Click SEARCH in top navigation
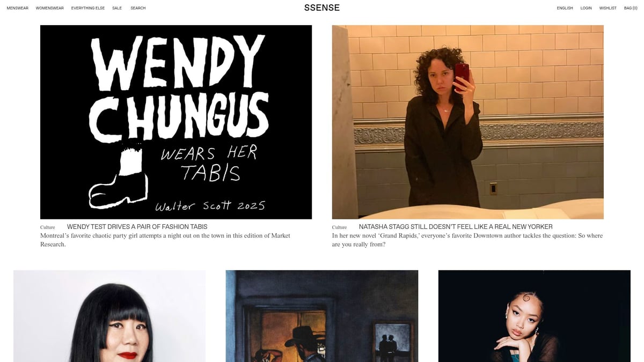This screenshot has width=644, height=362. coord(138,8)
